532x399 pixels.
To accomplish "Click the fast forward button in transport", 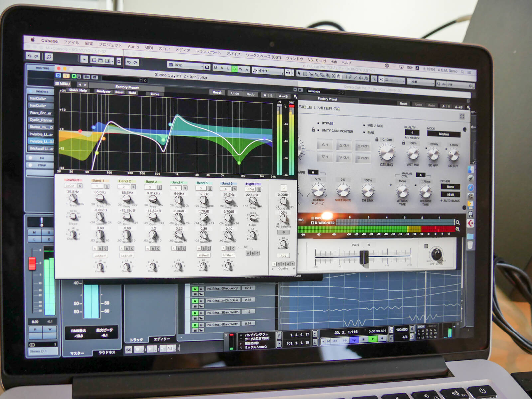I will 345,341.
